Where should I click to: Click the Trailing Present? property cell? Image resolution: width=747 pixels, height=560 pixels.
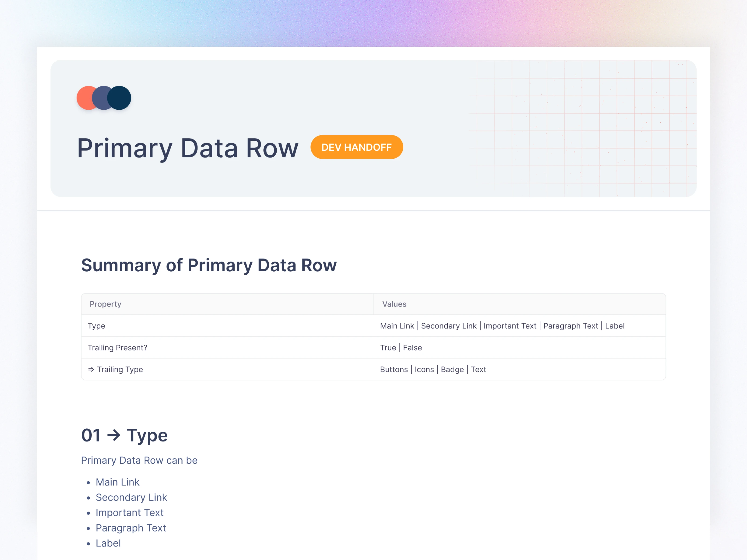tap(117, 348)
